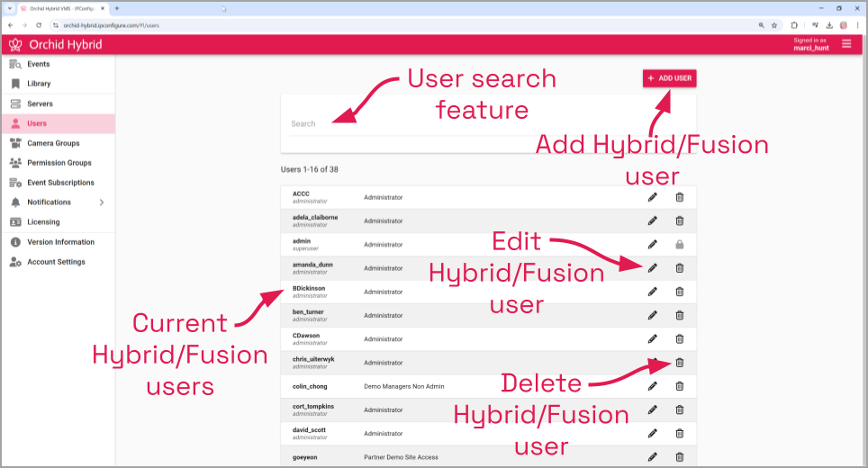This screenshot has height=468, width=868.
Task: Open Account Settings
Action: tap(59, 262)
